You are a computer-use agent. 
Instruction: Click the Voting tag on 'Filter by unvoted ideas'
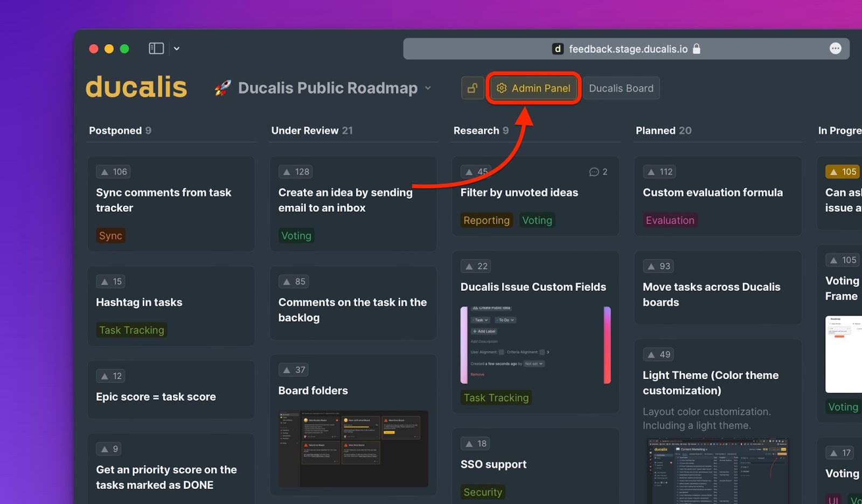[x=537, y=220]
